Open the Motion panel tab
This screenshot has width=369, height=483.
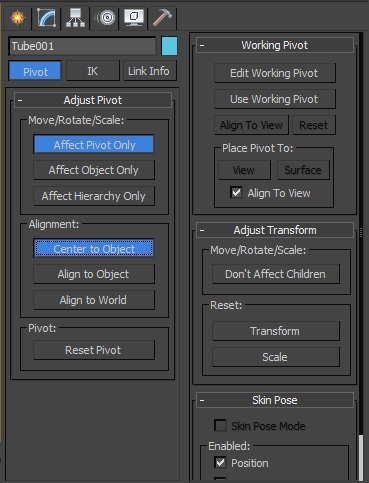click(106, 17)
